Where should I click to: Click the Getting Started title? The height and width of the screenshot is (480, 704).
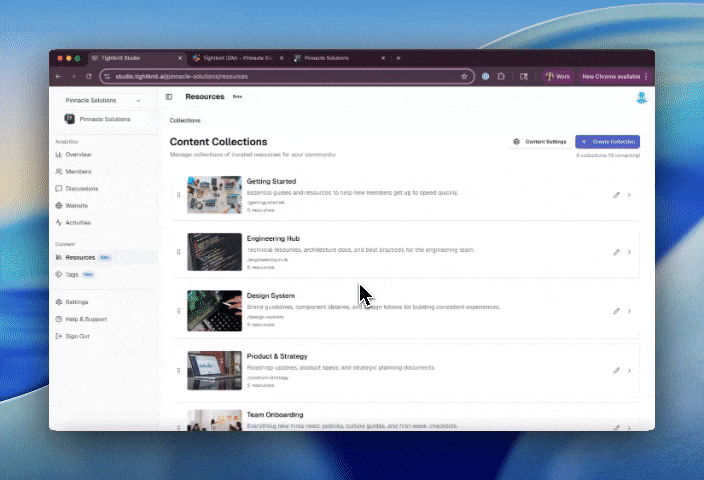pos(271,181)
